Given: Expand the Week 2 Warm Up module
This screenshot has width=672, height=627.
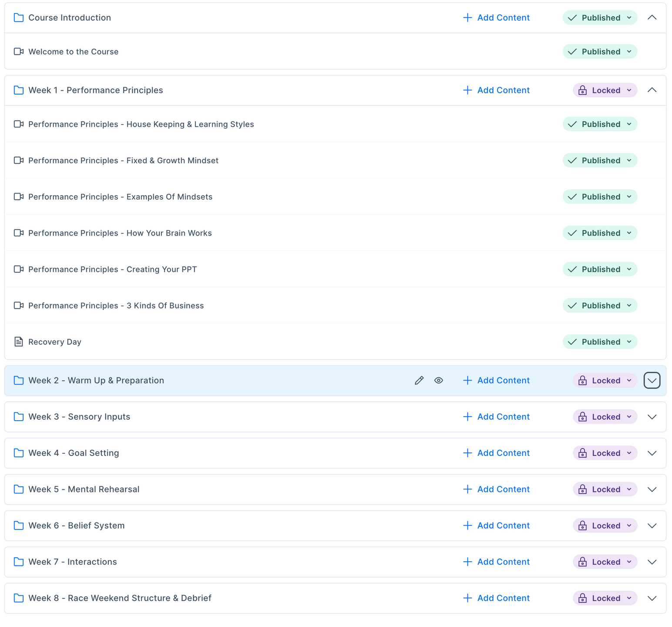Looking at the screenshot, I should point(652,381).
